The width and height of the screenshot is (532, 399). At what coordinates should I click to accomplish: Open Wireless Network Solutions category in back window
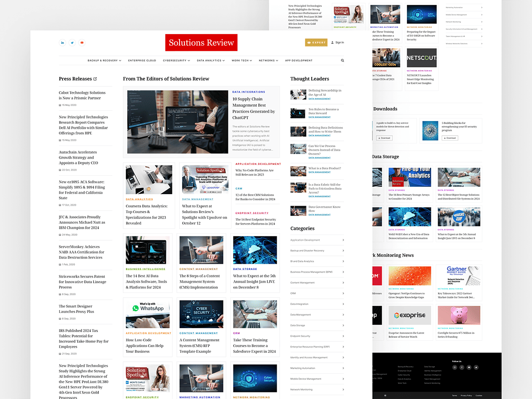point(464,43)
